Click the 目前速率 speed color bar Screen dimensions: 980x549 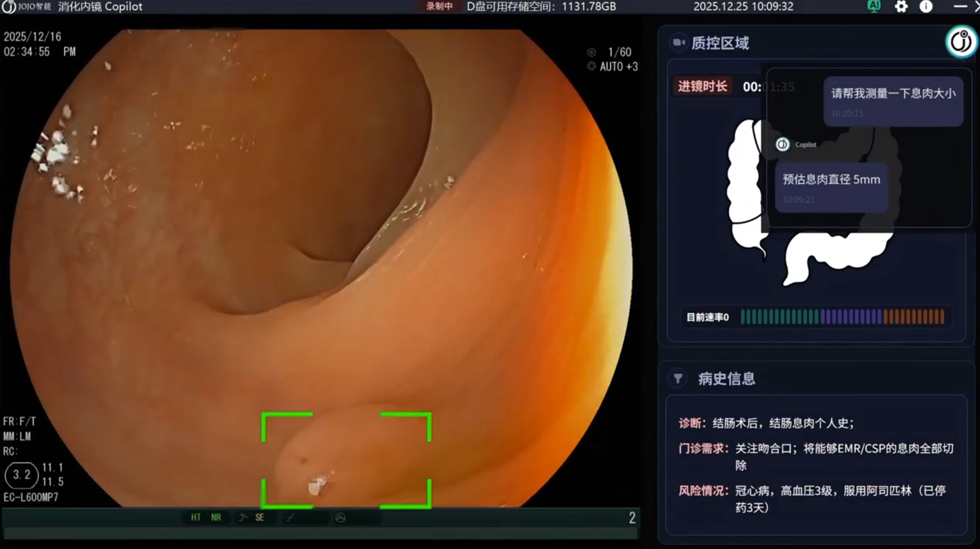[842, 317]
